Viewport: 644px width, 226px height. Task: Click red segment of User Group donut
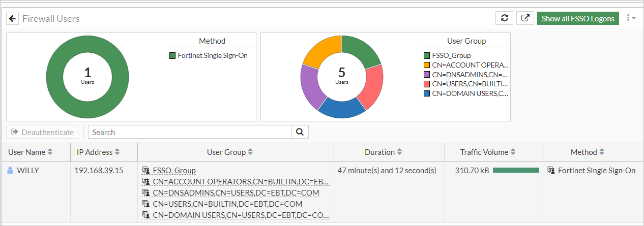pos(373,87)
